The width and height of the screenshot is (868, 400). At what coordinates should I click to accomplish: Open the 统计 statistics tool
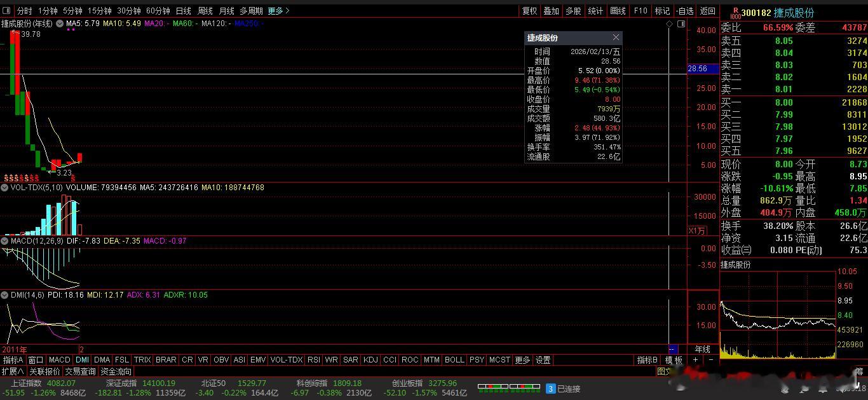[595, 11]
